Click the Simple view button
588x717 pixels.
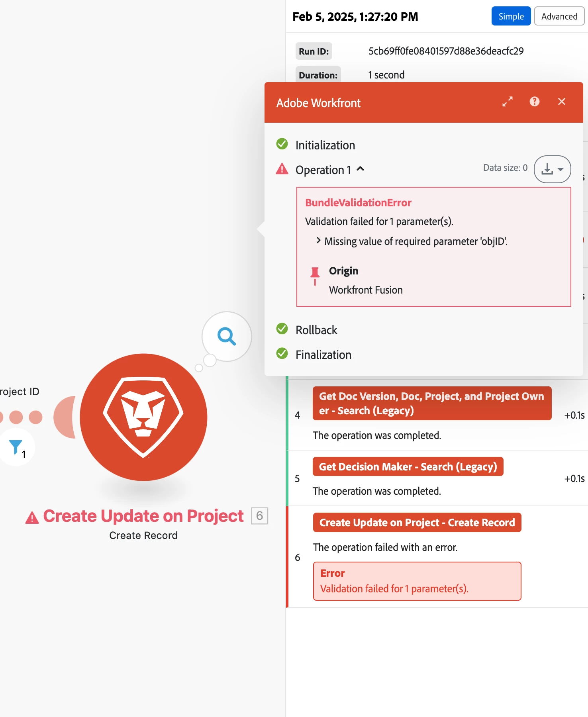tap(511, 16)
